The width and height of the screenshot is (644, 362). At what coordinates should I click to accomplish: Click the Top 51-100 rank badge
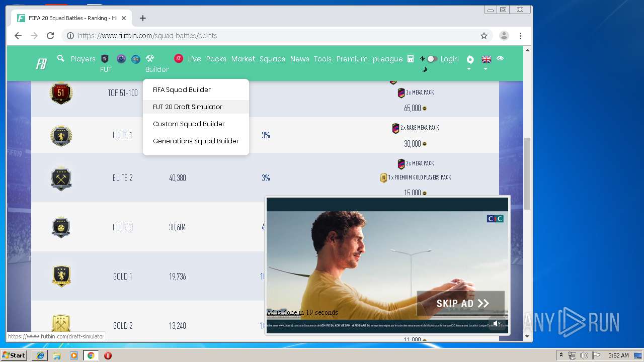point(61,93)
